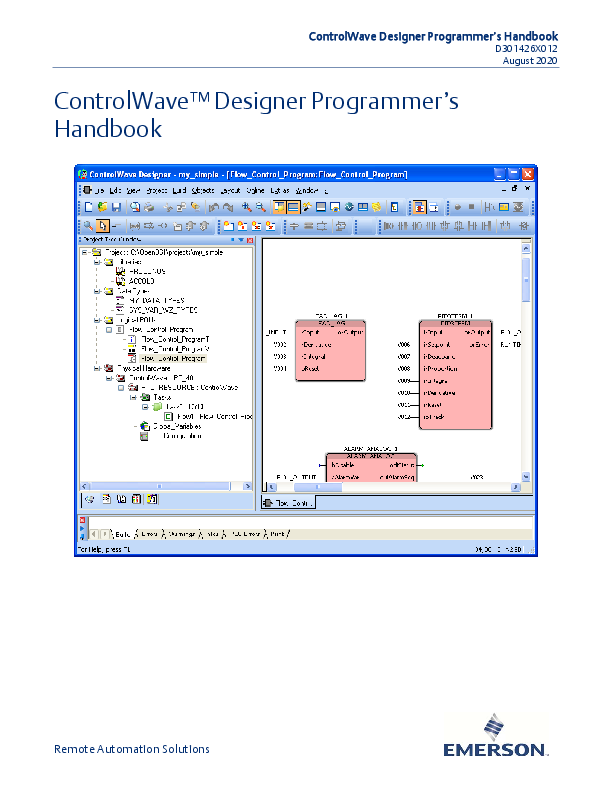
Task: Click the Zoom In magnifier icon
Action: click(247, 207)
